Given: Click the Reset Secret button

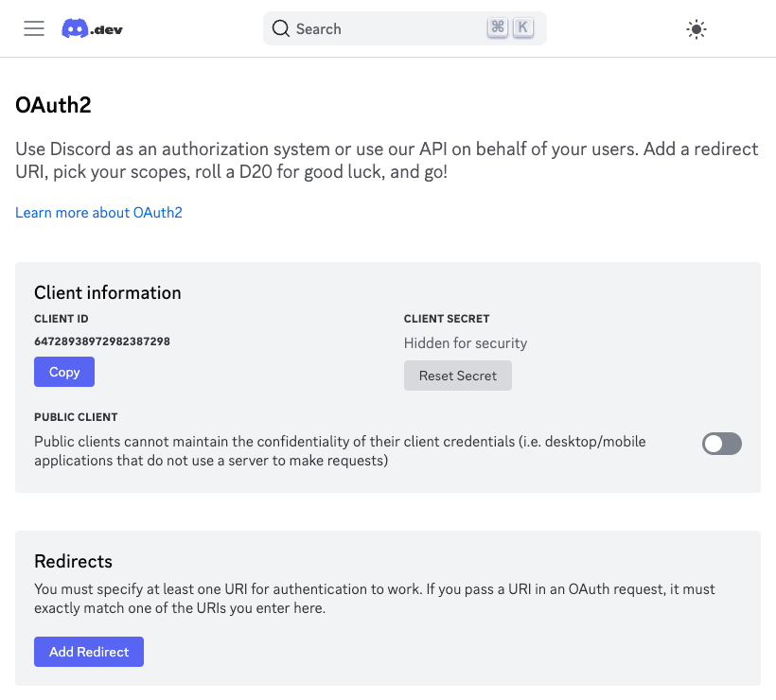Looking at the screenshot, I should [x=458, y=376].
